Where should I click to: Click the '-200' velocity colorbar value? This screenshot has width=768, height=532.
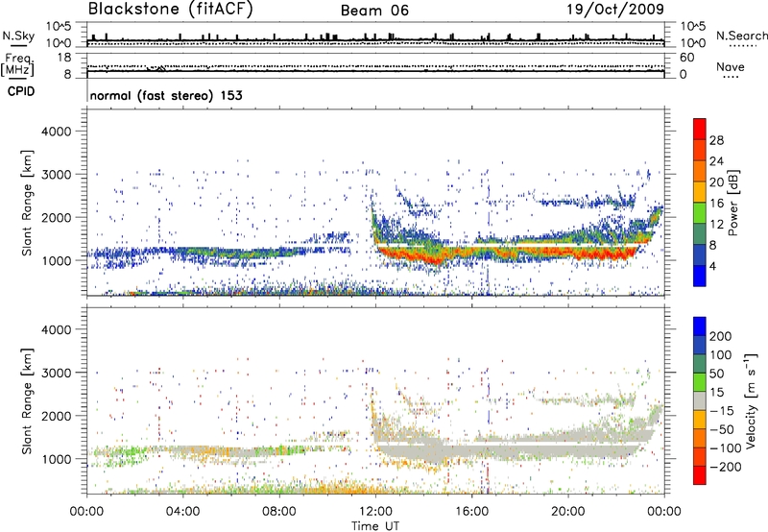point(726,467)
